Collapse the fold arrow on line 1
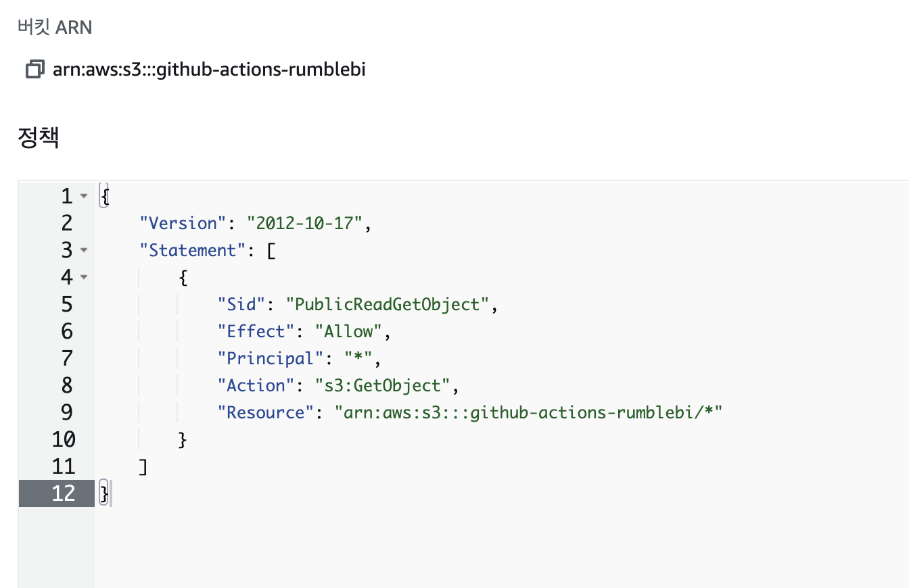The height and width of the screenshot is (588, 909). [x=84, y=196]
